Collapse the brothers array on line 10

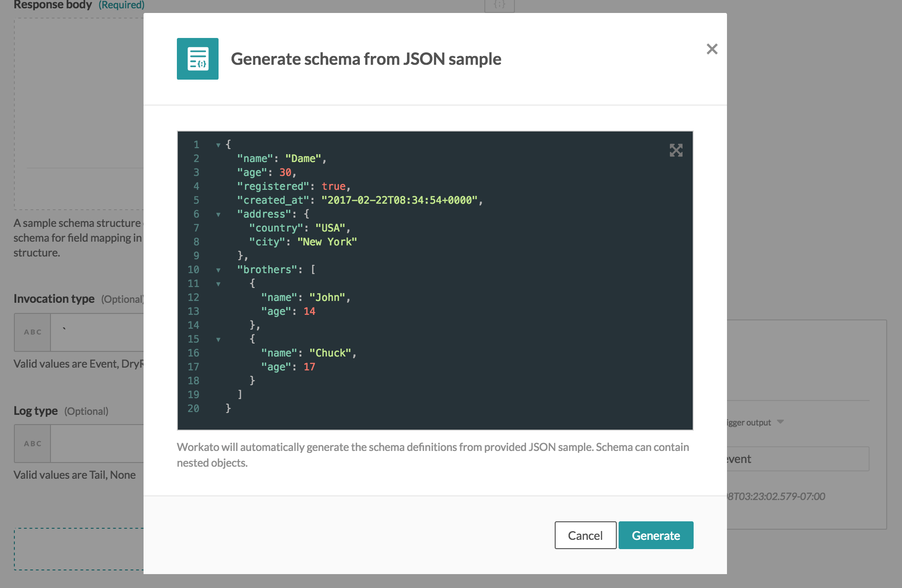point(218,269)
